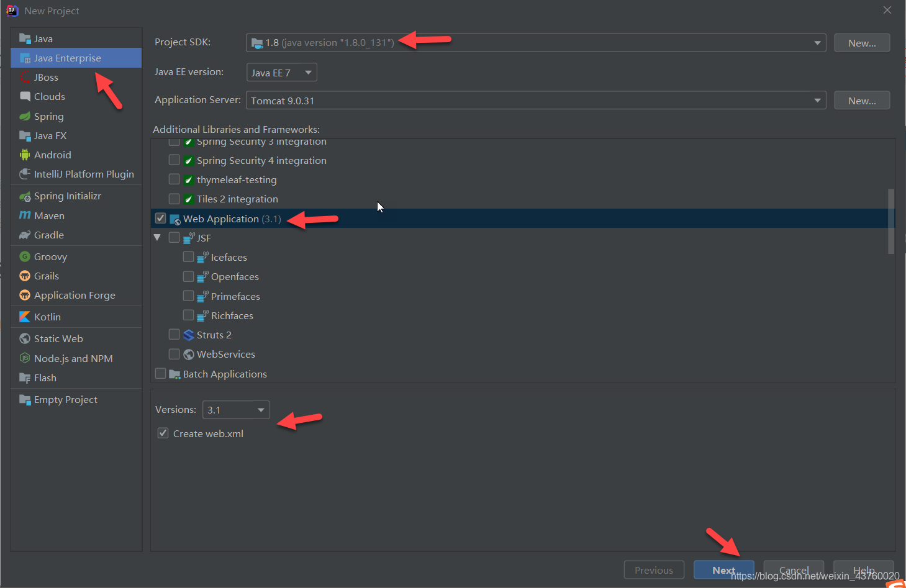This screenshot has width=906, height=588.
Task: Click New... next to Application Server
Action: (862, 101)
